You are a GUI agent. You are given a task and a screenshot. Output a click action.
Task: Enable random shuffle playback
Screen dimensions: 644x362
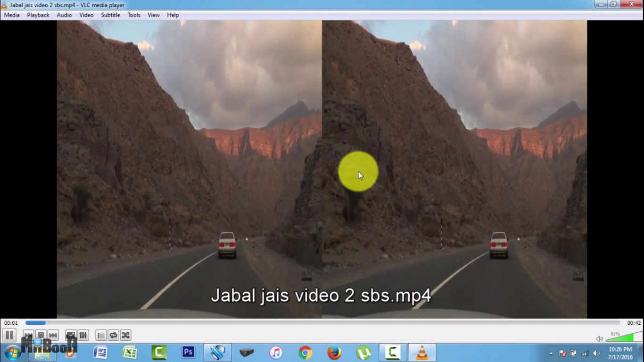(125, 335)
